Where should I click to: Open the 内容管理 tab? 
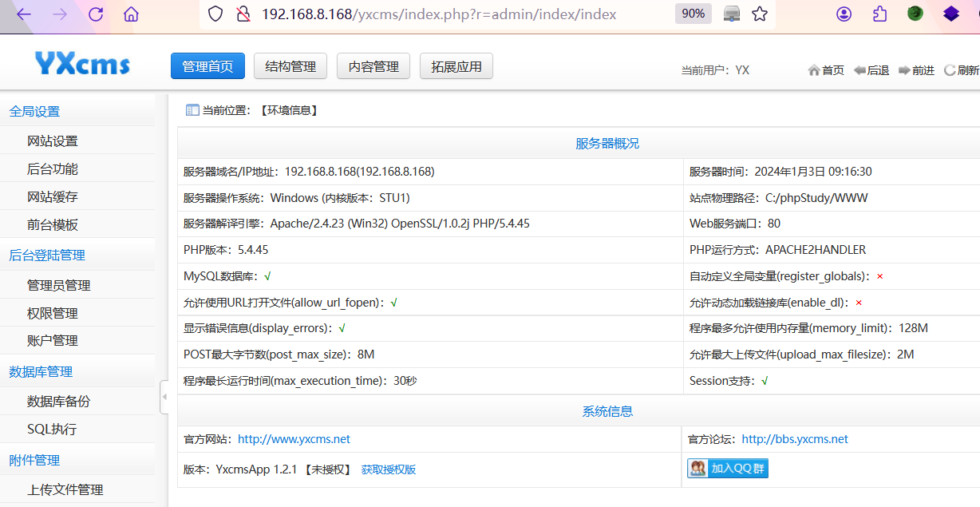click(373, 66)
